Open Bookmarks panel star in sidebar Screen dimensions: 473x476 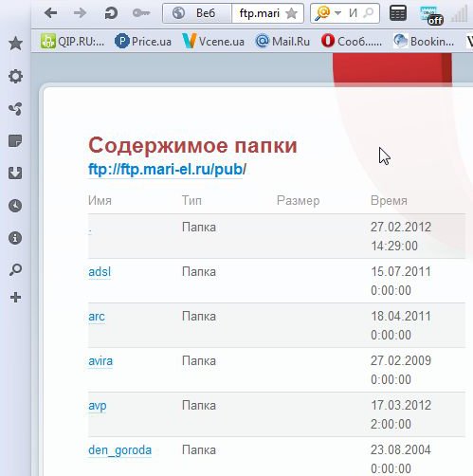tap(15, 44)
